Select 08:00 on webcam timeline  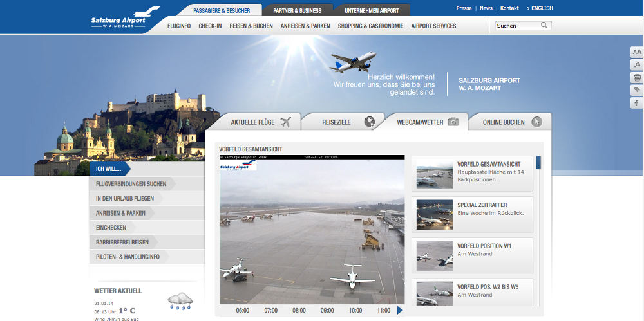[299, 310]
